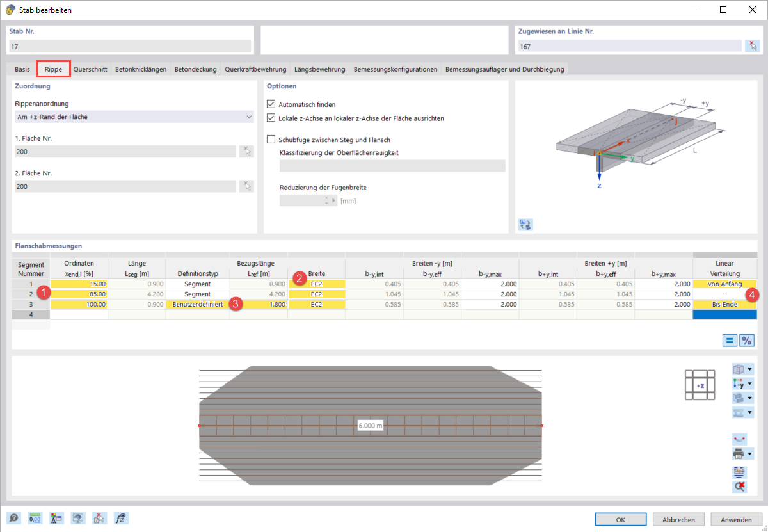Viewport: 768px width, 532px height.
Task: Click the deflection curve icon in preview
Action: (x=739, y=439)
